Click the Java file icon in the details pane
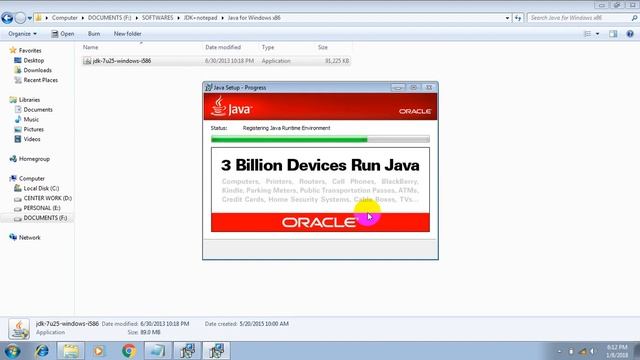Viewport: 640px width, 360px height. (x=19, y=329)
